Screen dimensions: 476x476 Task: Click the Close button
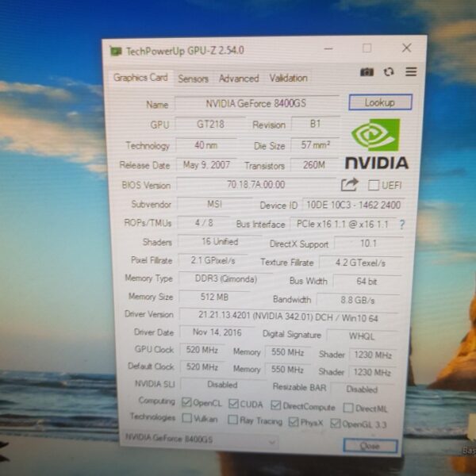(x=370, y=446)
